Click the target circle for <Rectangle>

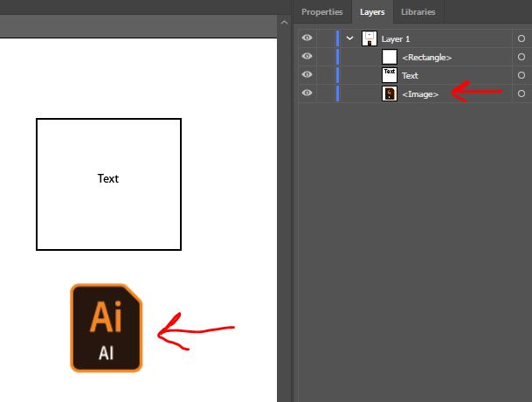(522, 57)
